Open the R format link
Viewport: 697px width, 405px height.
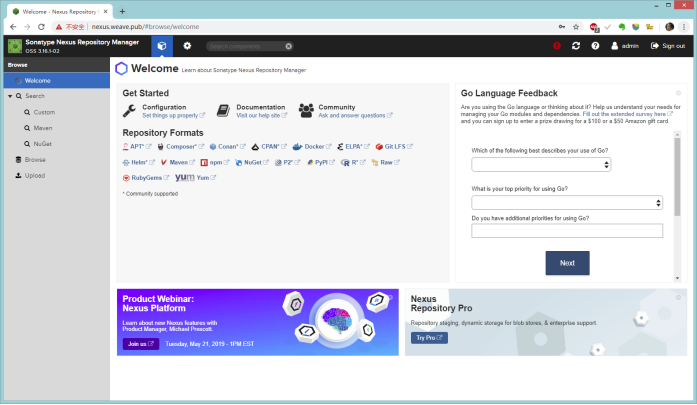pos(353,162)
